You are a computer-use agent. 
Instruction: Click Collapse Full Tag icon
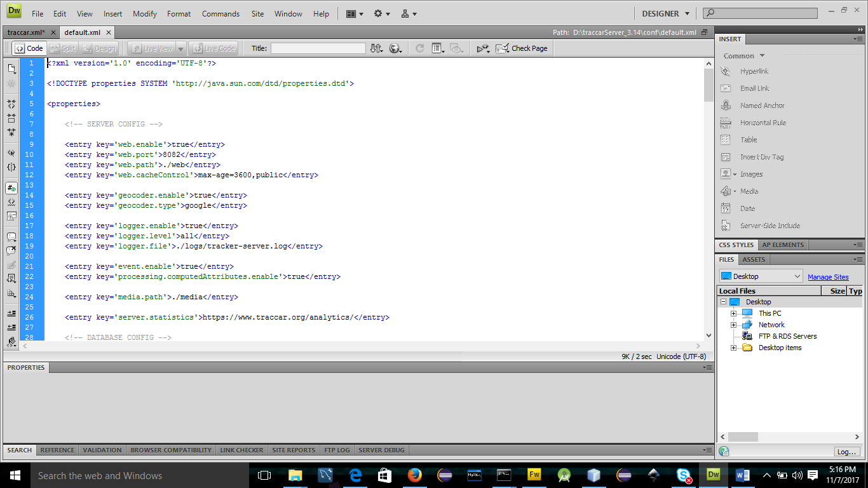tap(11, 104)
